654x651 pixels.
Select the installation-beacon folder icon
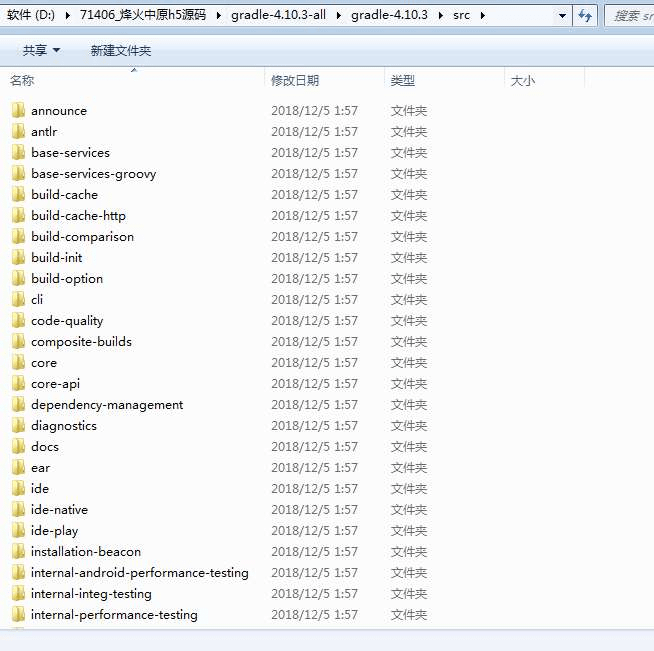click(18, 551)
